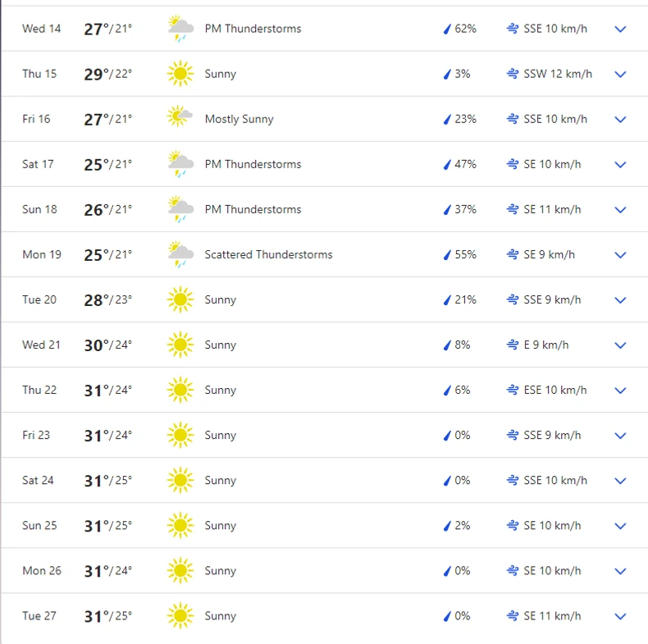Click the raindrop icon next to 62%

pos(448,29)
